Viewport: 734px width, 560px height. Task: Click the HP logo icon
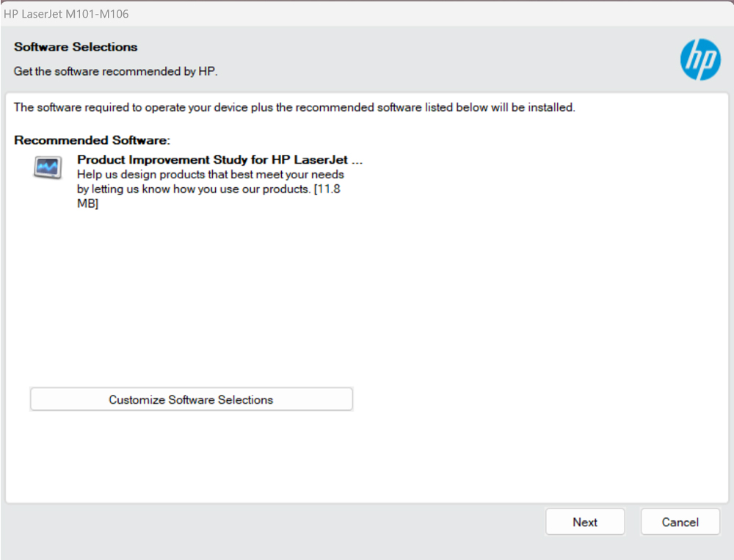(x=700, y=59)
